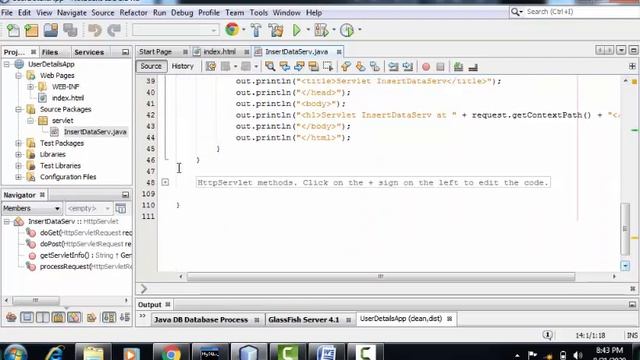
Task: Expand the Configuration Files node
Action: 18,177
